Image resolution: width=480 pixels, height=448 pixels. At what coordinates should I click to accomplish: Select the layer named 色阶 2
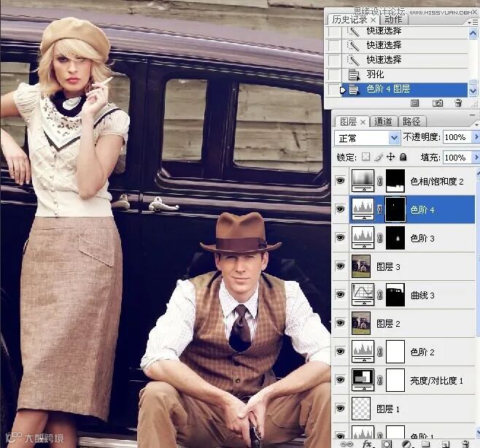click(422, 352)
